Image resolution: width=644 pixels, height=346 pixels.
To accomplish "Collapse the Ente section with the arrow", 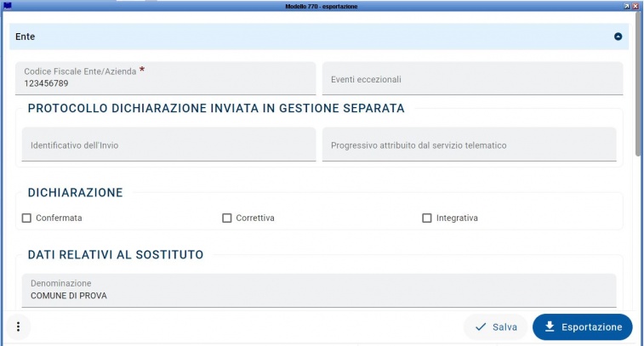I will 618,37.
